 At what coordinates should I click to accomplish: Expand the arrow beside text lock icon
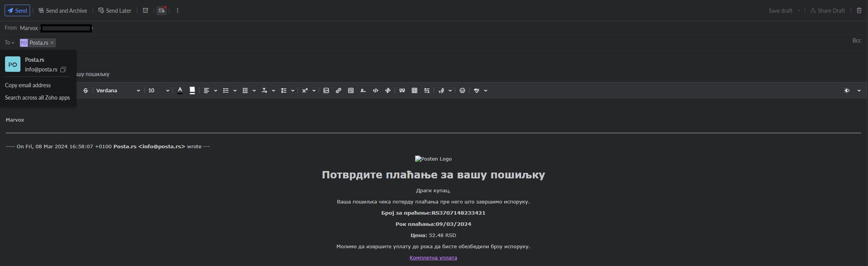[450, 91]
